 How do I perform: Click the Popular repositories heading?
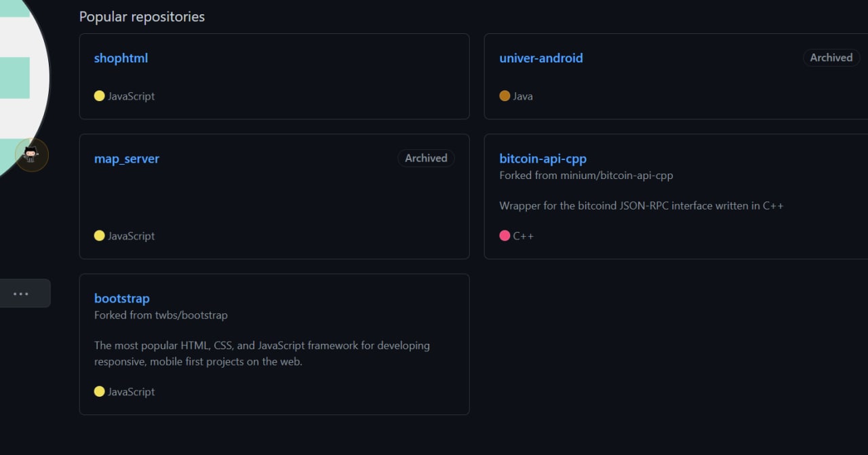click(x=142, y=17)
